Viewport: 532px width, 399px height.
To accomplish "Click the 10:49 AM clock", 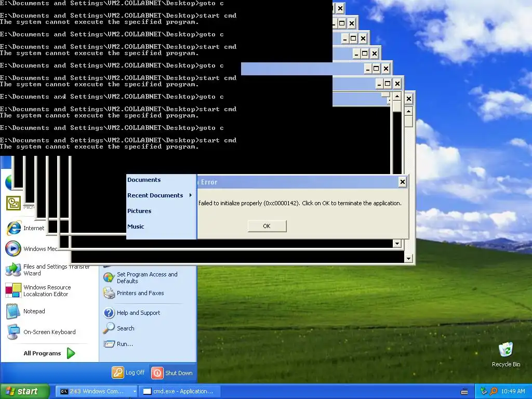I will coord(513,391).
